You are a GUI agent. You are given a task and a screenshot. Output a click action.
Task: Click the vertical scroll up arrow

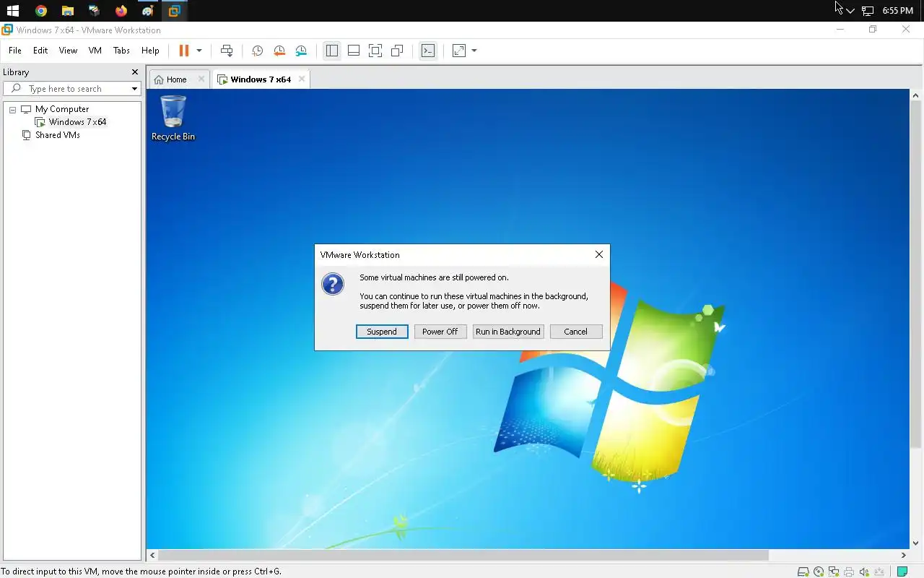pos(915,94)
